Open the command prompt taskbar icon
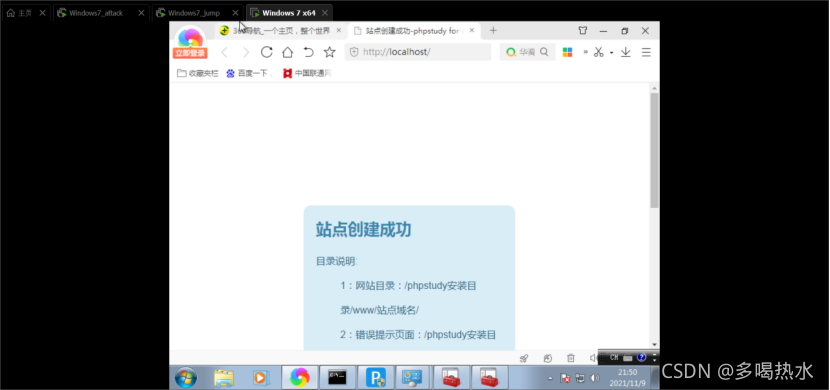 pos(337,377)
